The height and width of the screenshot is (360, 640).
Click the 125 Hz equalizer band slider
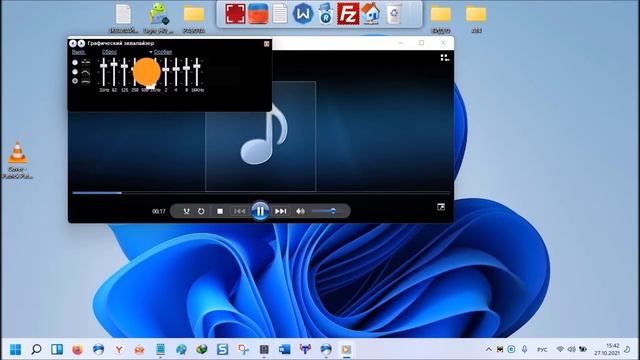click(124, 72)
